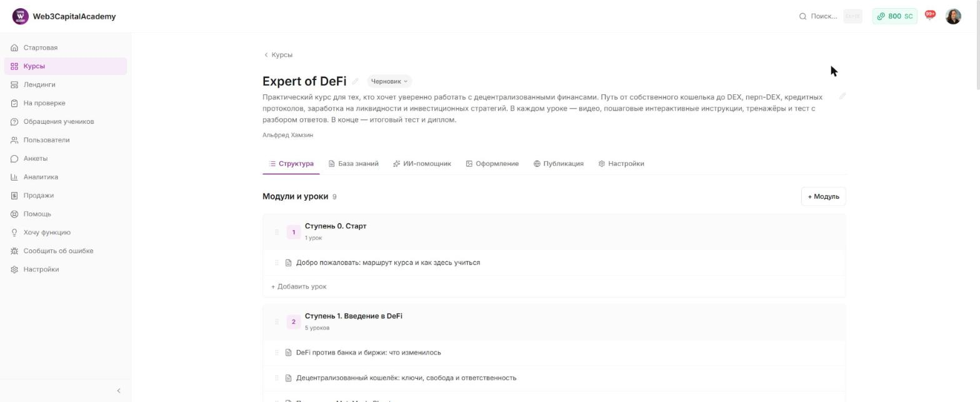Click the sidebar Настройки gear icon

pyautogui.click(x=14, y=269)
